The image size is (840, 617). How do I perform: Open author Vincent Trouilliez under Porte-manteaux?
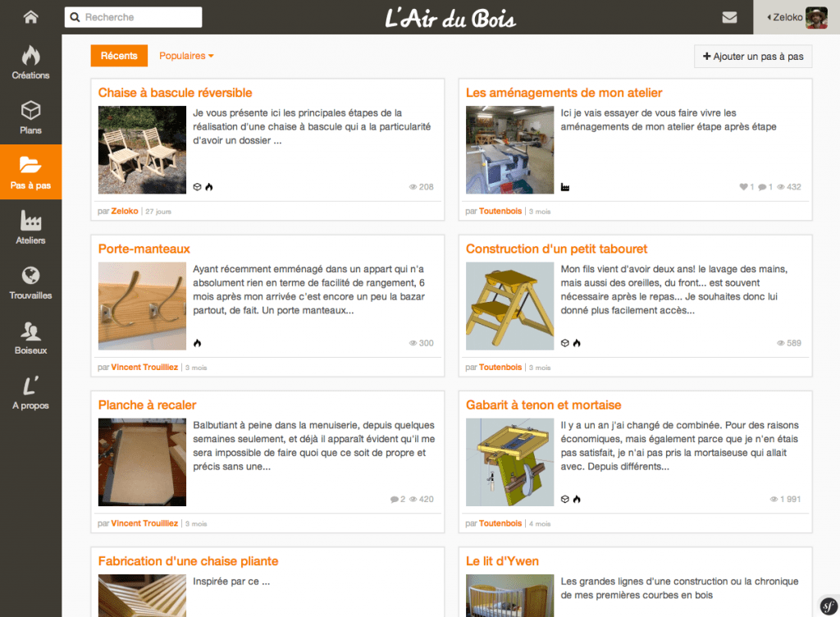[144, 368]
